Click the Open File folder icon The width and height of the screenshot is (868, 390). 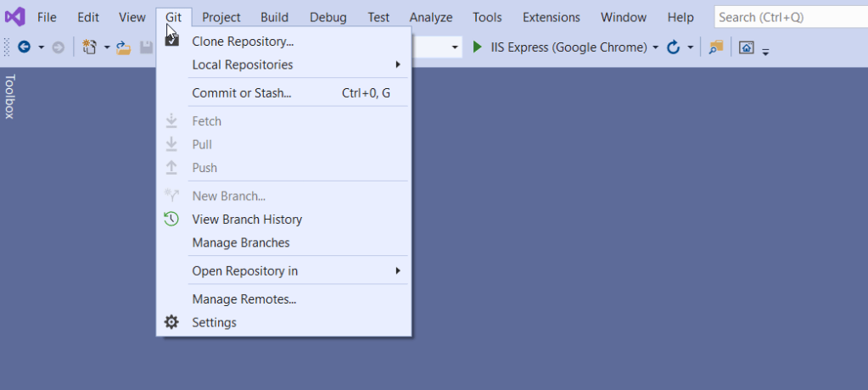[x=124, y=47]
